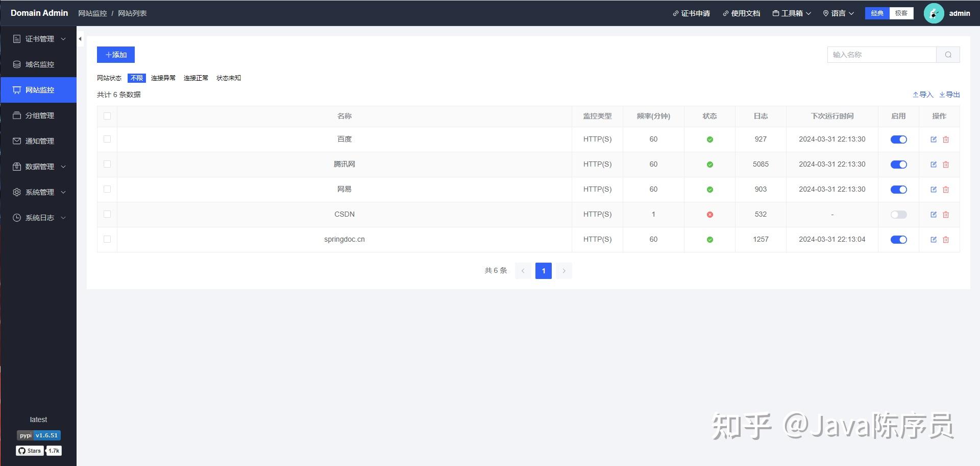Click the edit pencil icon for 百度
This screenshot has height=466, width=980.
click(x=933, y=139)
